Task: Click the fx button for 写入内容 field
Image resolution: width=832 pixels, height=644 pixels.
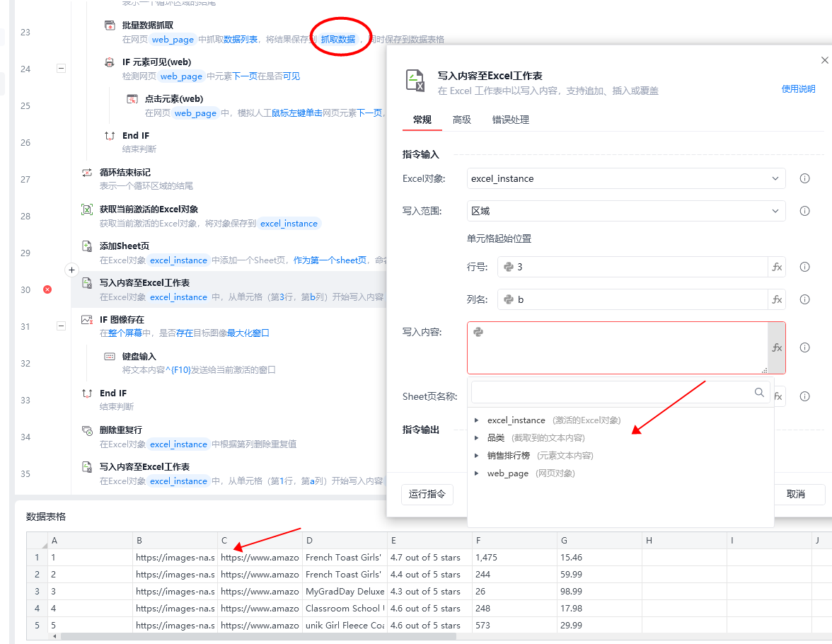Action: click(777, 347)
